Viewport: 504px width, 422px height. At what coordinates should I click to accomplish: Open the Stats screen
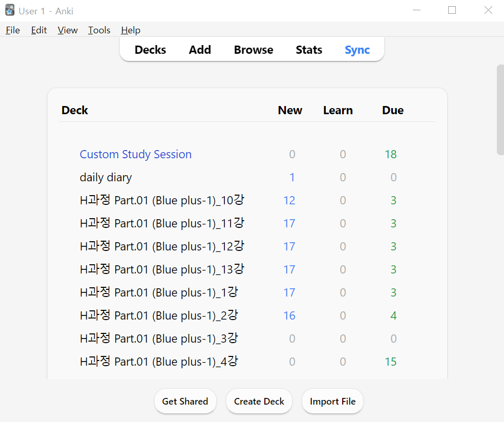[x=309, y=50]
